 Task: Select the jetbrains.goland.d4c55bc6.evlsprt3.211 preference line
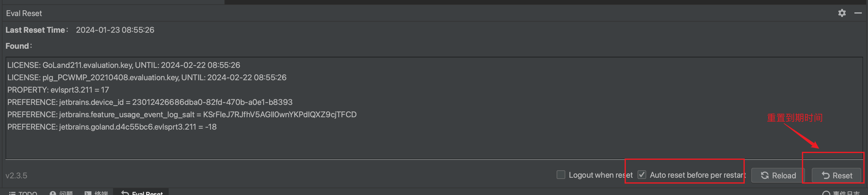(112, 127)
